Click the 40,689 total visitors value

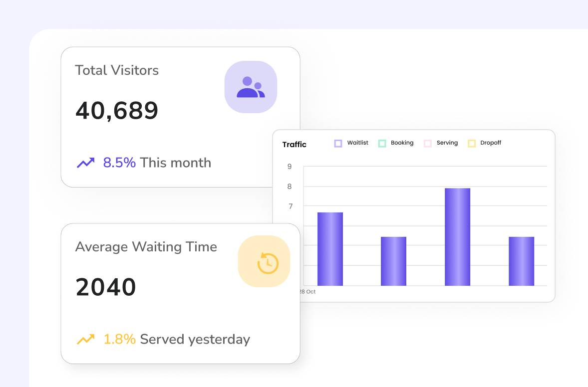pos(117,111)
